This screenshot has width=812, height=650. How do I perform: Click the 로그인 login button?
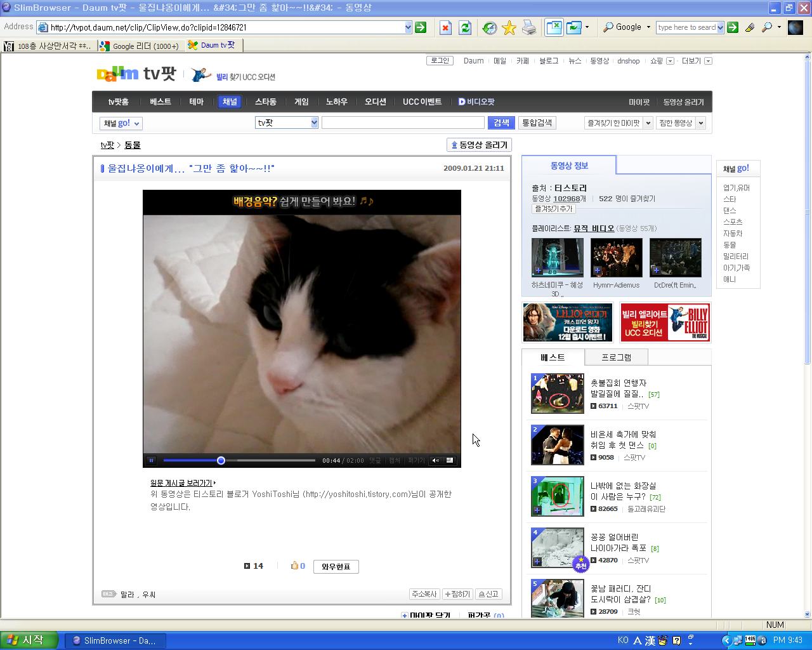[440, 61]
